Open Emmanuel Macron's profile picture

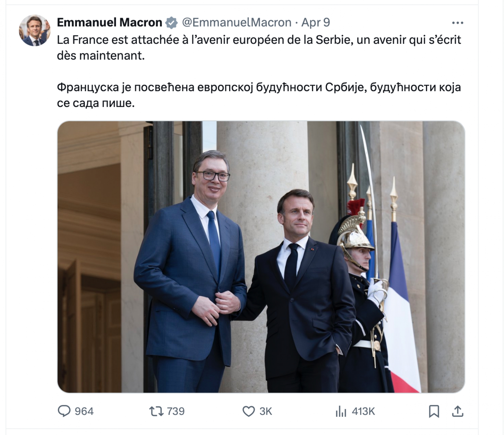(34, 30)
